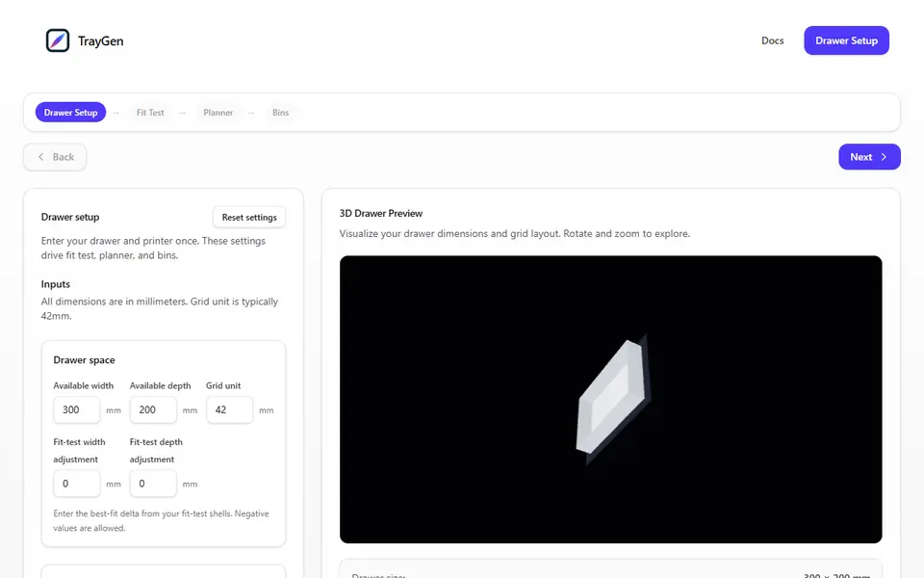Click the left chevron in Back button
Screen dimensions: 924x578
point(40,157)
